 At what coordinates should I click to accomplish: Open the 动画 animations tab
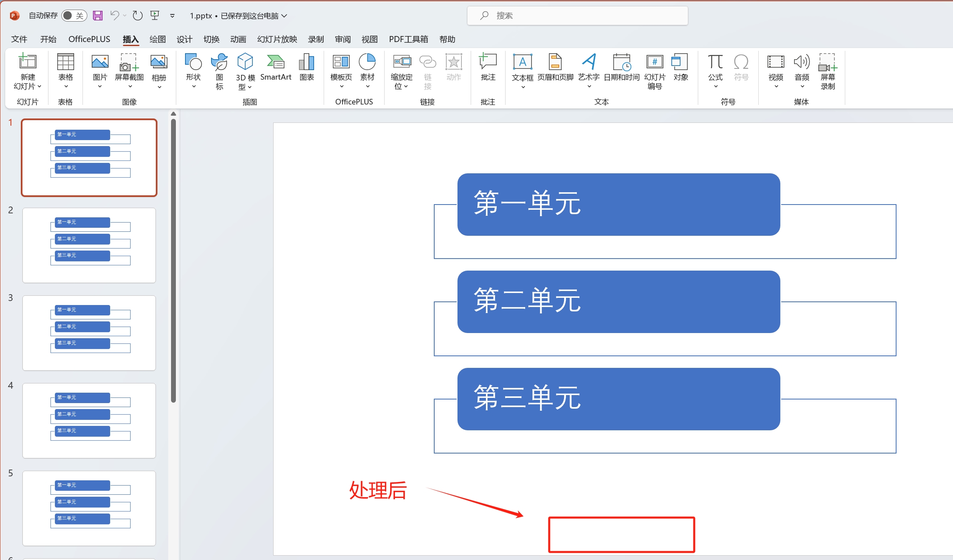point(238,39)
